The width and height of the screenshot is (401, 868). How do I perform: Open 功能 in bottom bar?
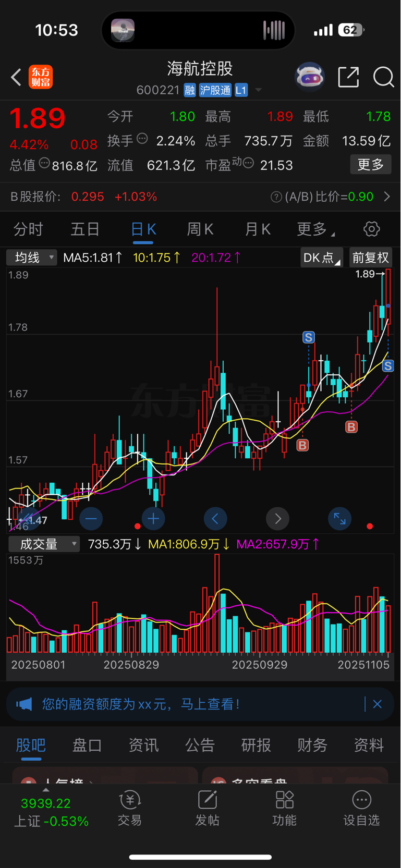tap(284, 808)
